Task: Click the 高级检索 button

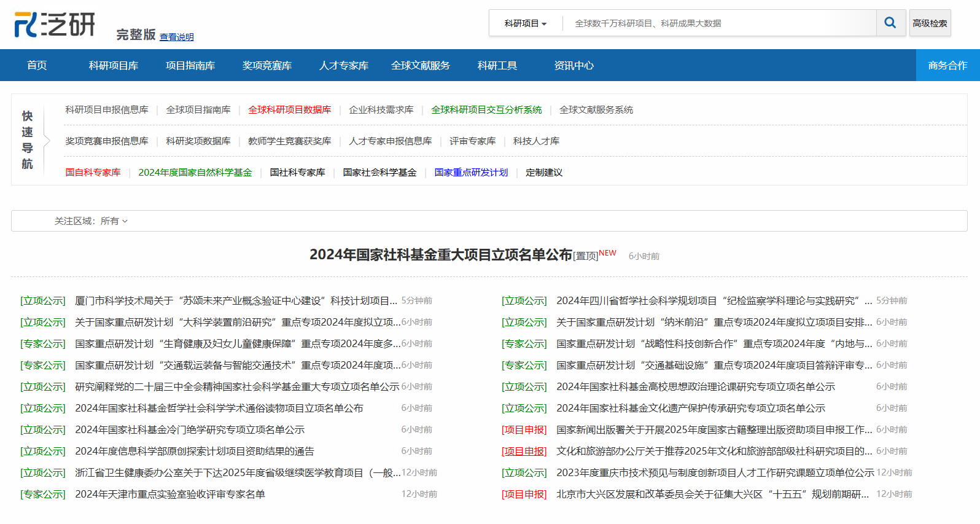Action: [930, 23]
